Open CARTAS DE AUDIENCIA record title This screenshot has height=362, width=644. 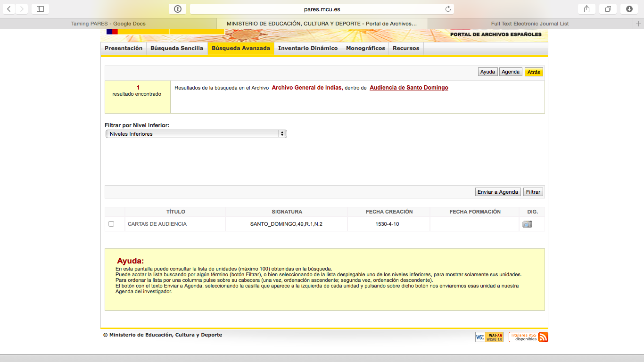[x=157, y=224]
